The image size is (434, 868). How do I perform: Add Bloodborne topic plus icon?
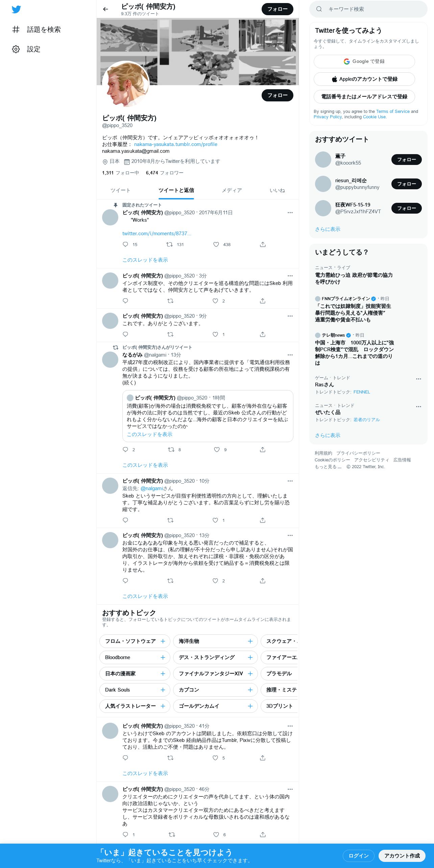pos(163,657)
